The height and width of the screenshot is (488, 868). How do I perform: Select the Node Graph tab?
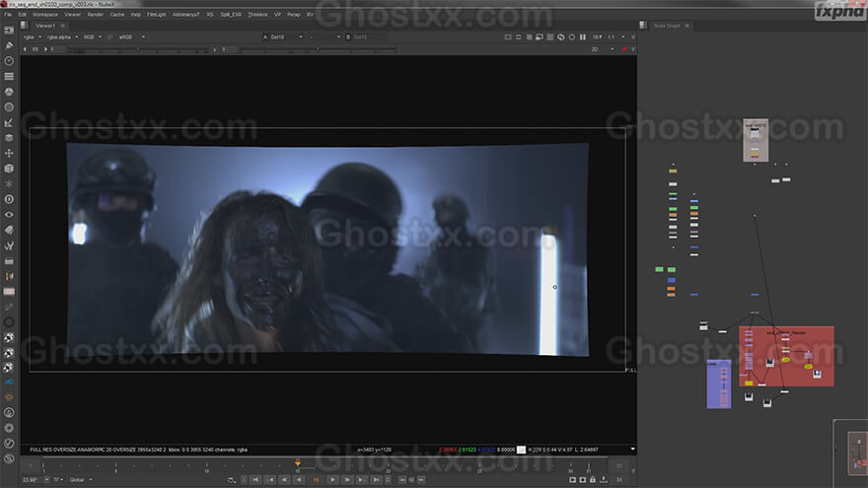667,26
